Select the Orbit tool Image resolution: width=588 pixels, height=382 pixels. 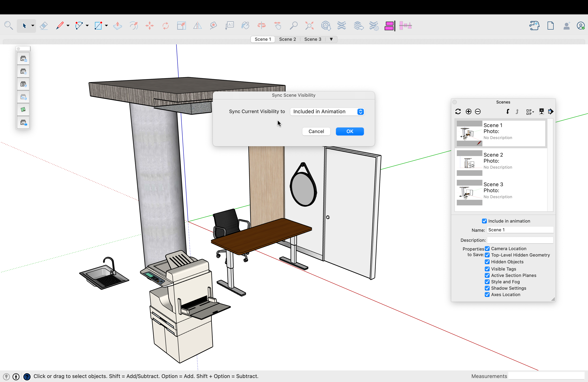tap(261, 26)
